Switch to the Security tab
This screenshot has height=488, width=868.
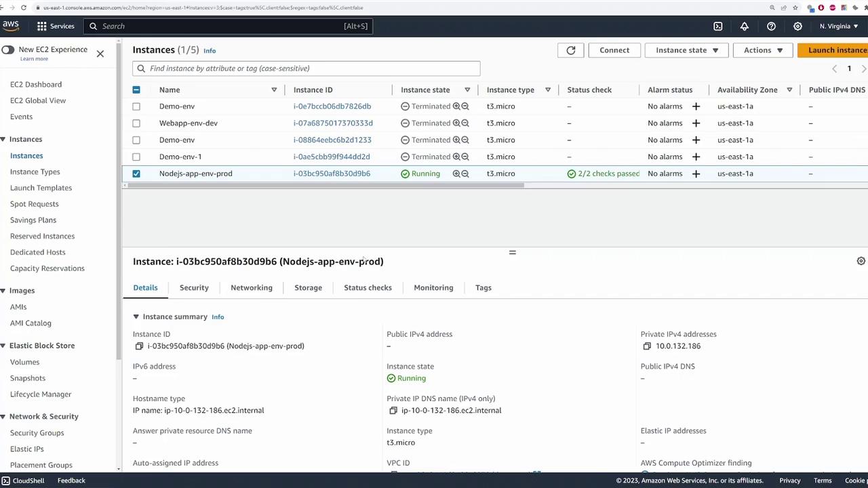(194, 287)
